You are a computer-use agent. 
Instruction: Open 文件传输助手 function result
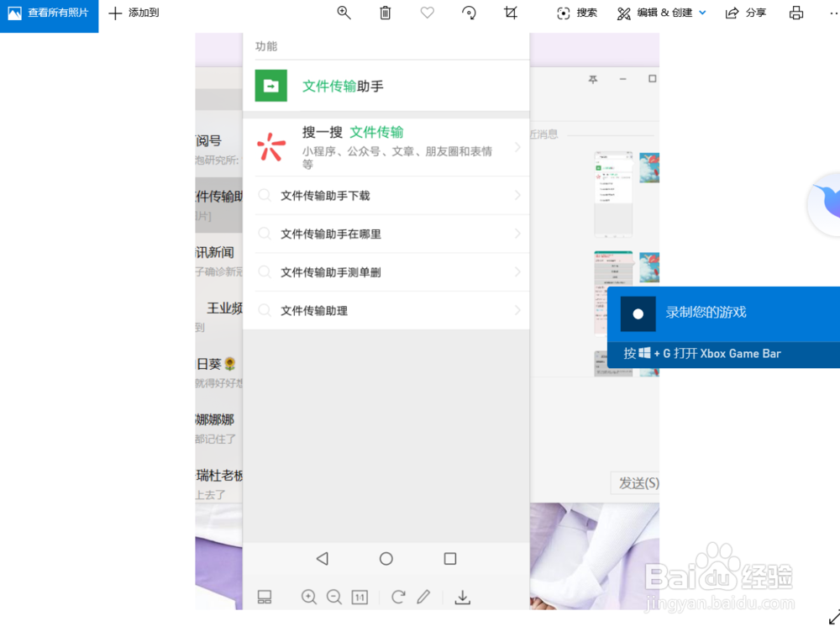pyautogui.click(x=386, y=86)
